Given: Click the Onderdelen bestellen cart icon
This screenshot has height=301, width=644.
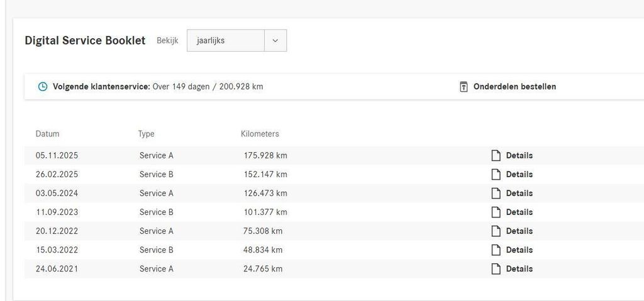Looking at the screenshot, I should point(464,87).
